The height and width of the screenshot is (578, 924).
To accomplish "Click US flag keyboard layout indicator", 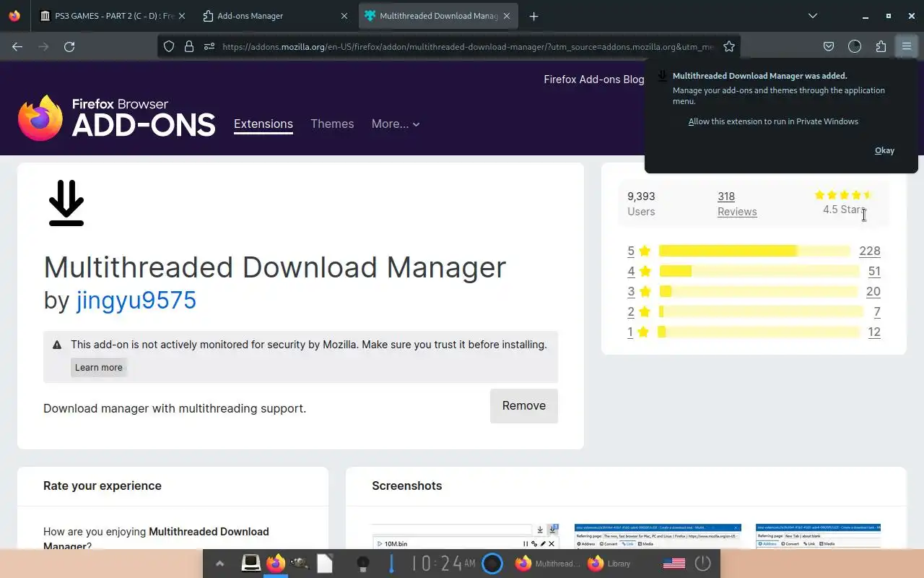I will coord(674,564).
